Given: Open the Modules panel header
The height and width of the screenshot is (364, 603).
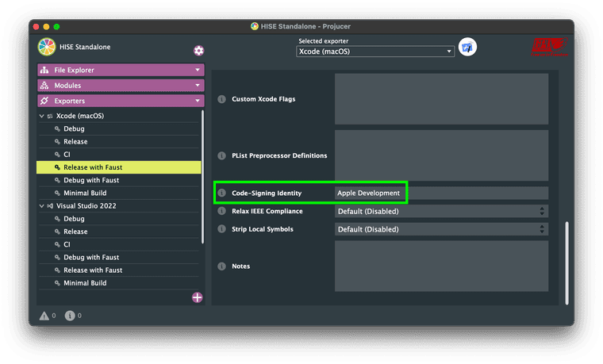Looking at the screenshot, I should (x=121, y=86).
